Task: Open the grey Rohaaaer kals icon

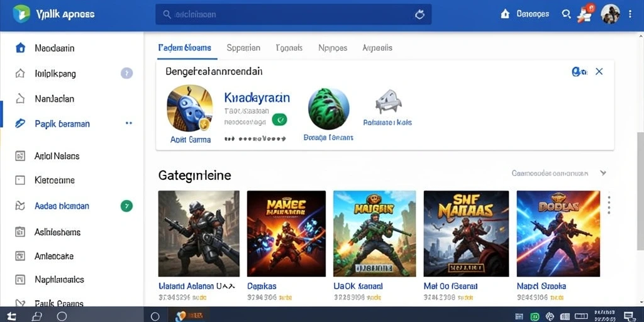Action: [x=388, y=102]
